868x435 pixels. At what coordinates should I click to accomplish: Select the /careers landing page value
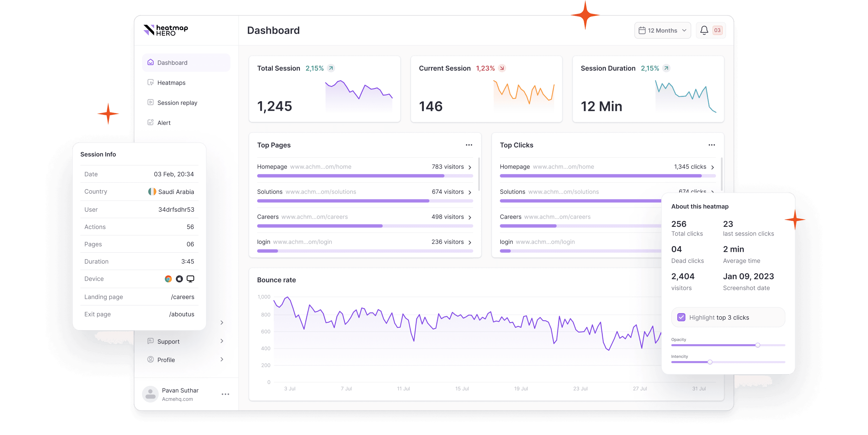coord(182,297)
